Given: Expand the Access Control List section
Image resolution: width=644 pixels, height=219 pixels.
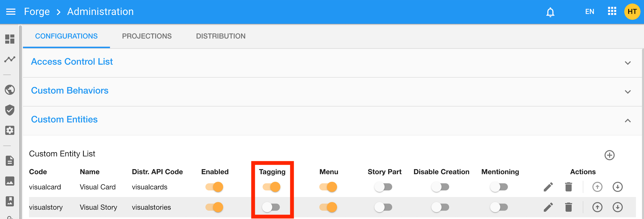Looking at the screenshot, I should 628,63.
